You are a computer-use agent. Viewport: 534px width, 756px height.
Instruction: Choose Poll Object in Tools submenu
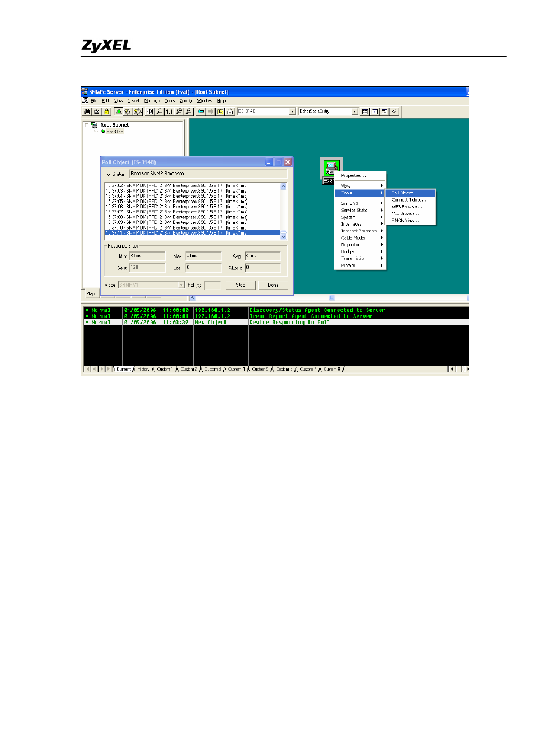(x=410, y=193)
